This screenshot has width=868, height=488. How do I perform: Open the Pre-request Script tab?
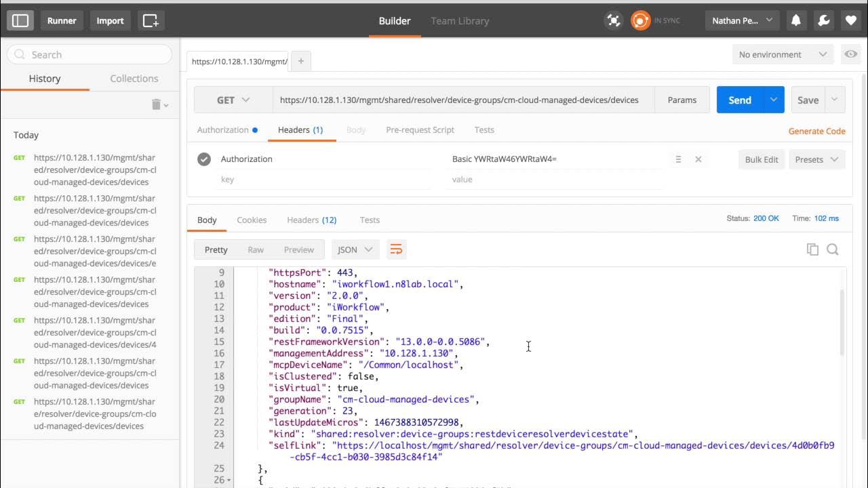[420, 129]
